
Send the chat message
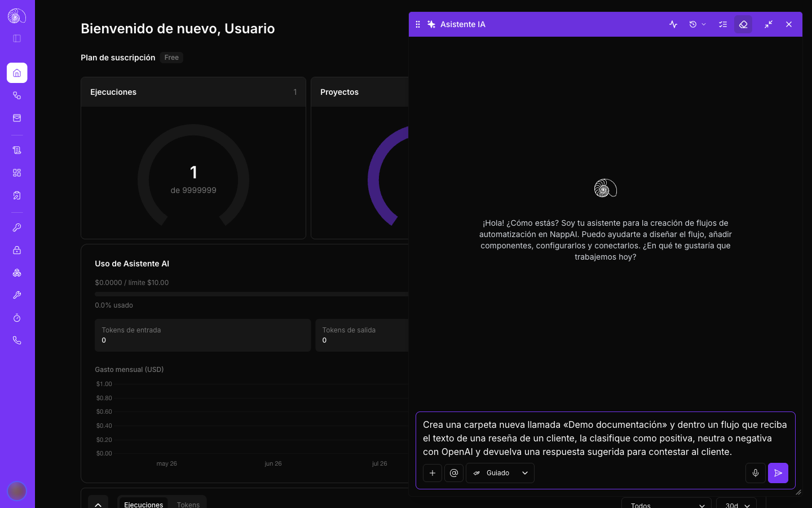[778, 473]
